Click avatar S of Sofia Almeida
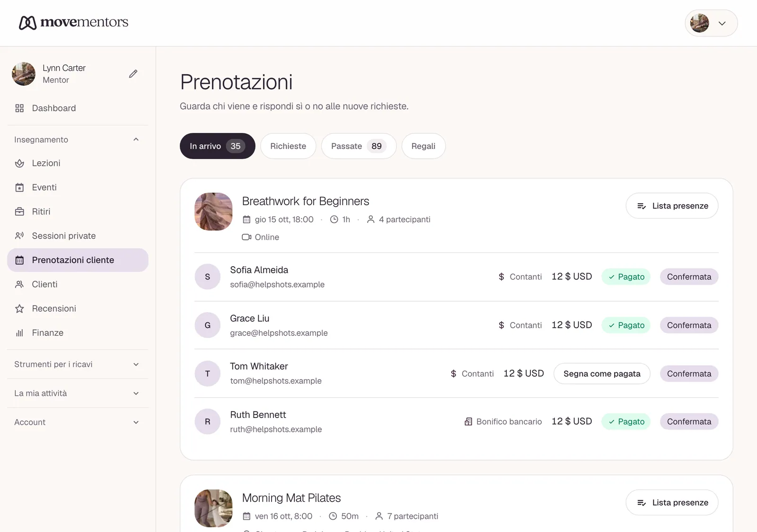 pos(208,277)
